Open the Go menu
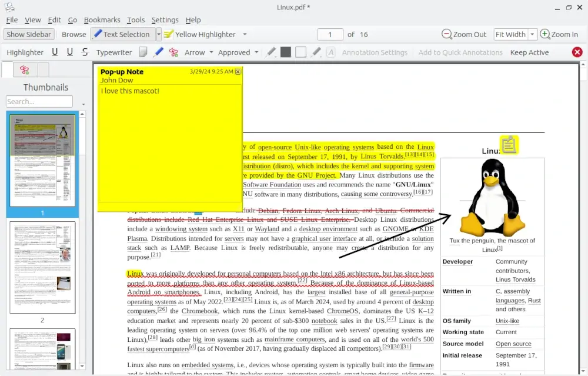The image size is (588, 376). (72, 20)
